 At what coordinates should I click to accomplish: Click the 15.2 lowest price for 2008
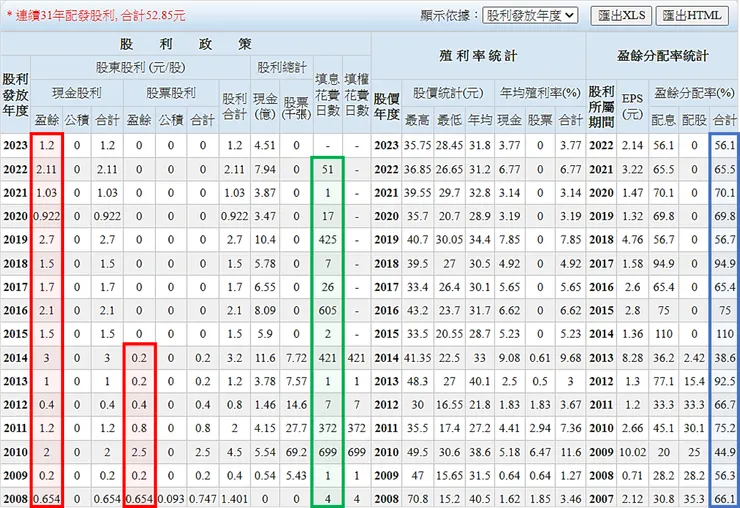coord(449,499)
